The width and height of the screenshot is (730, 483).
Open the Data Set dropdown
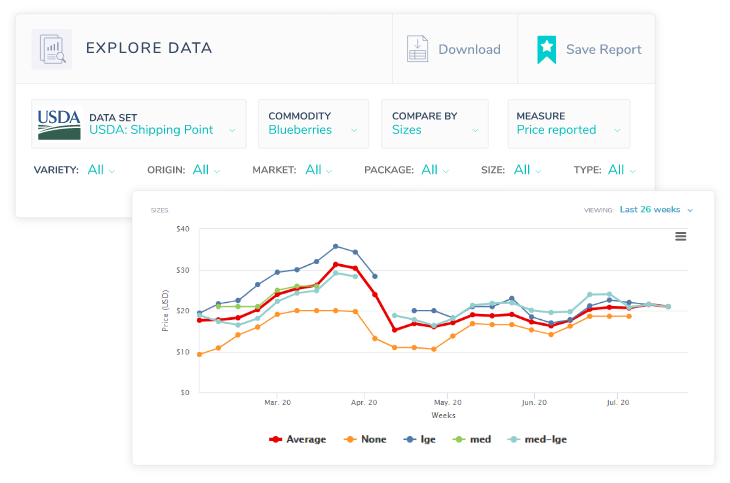pyautogui.click(x=163, y=130)
